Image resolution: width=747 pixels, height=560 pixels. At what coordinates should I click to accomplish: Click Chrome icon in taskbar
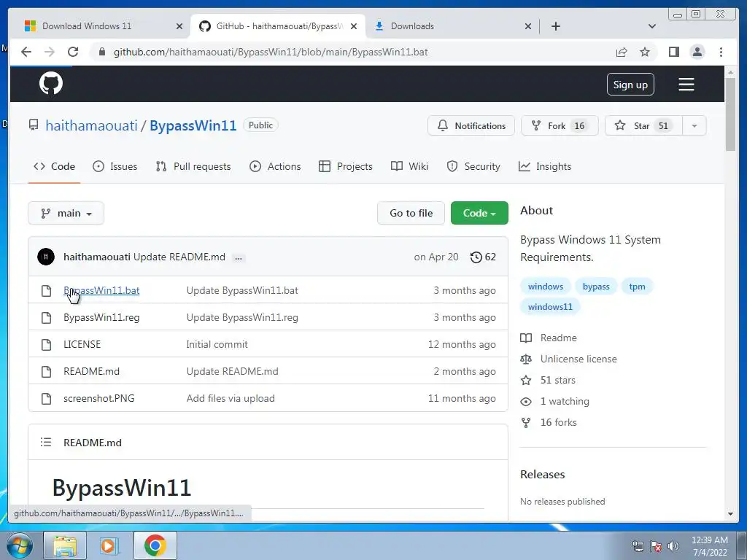[x=155, y=545]
